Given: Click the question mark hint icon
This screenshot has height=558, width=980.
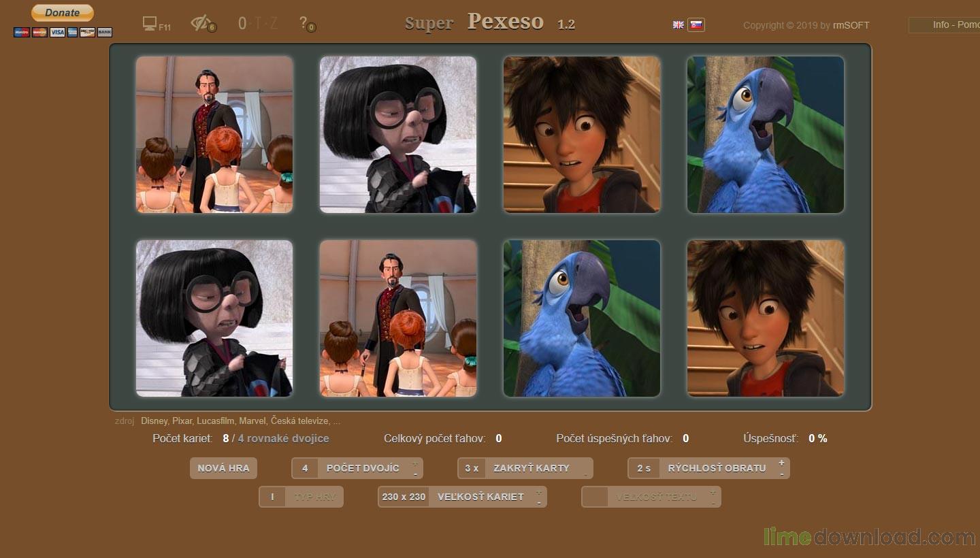Looking at the screenshot, I should 304,23.
